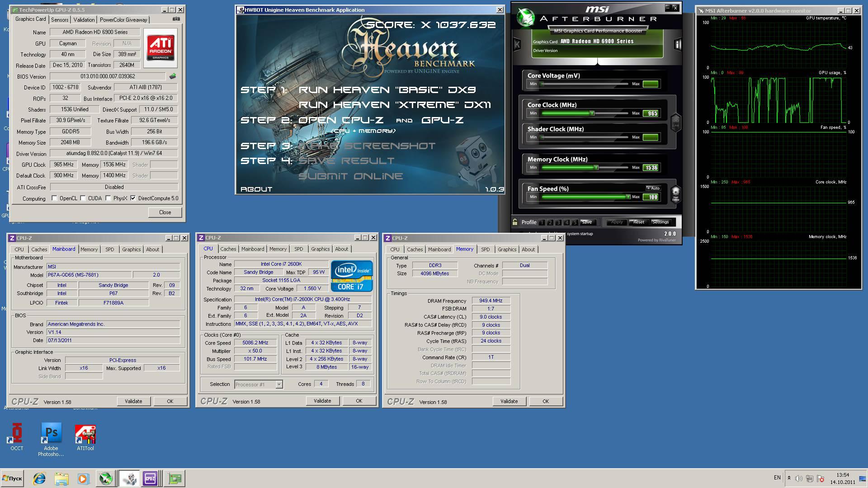868x488 pixels.
Task: Toggle the DirectCompute 5.0 checkbox
Action: click(133, 198)
